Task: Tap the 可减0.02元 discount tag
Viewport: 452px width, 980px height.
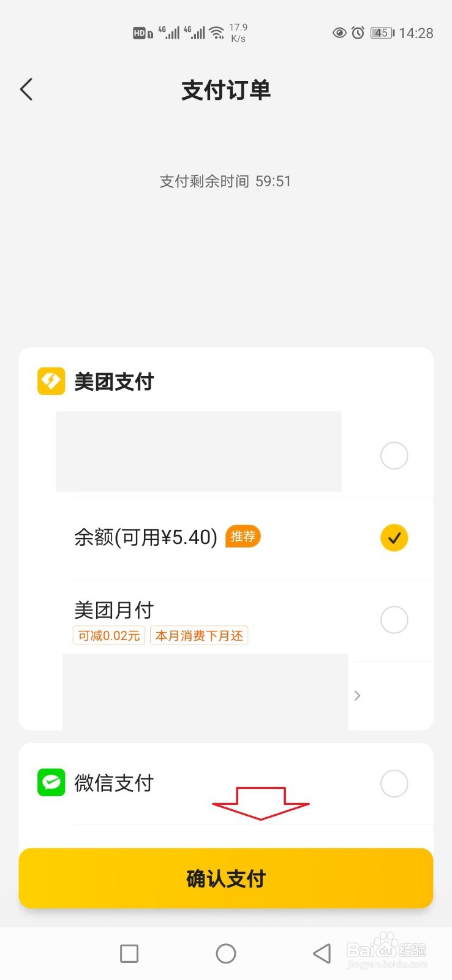Action: pyautogui.click(x=109, y=636)
